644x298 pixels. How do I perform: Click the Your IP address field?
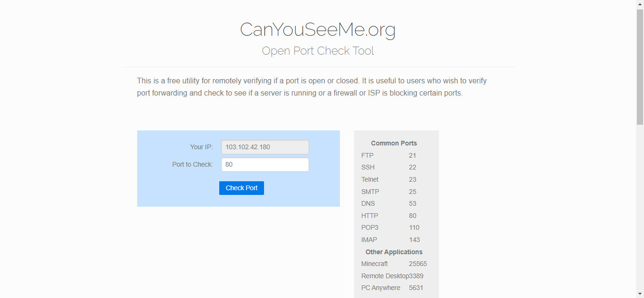click(x=265, y=147)
